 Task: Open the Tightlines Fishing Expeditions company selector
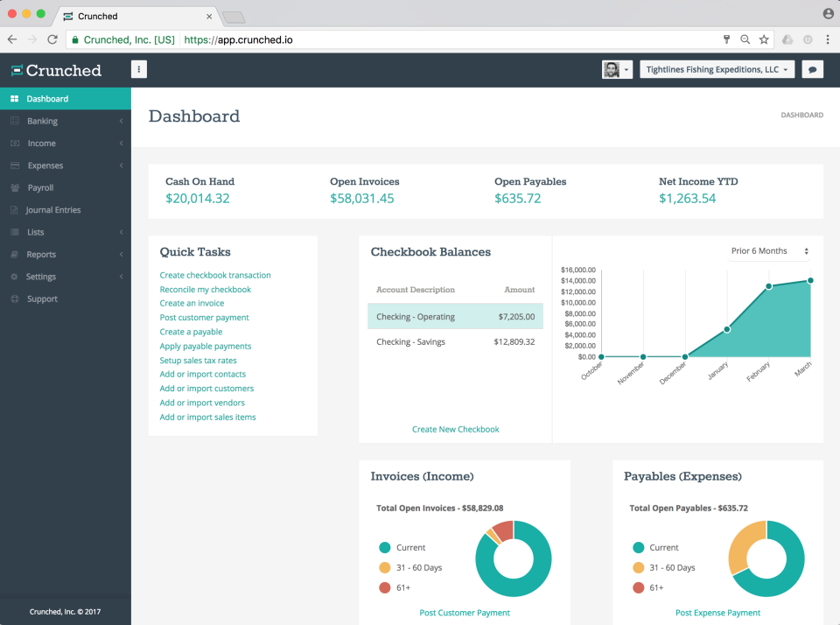[x=716, y=68]
